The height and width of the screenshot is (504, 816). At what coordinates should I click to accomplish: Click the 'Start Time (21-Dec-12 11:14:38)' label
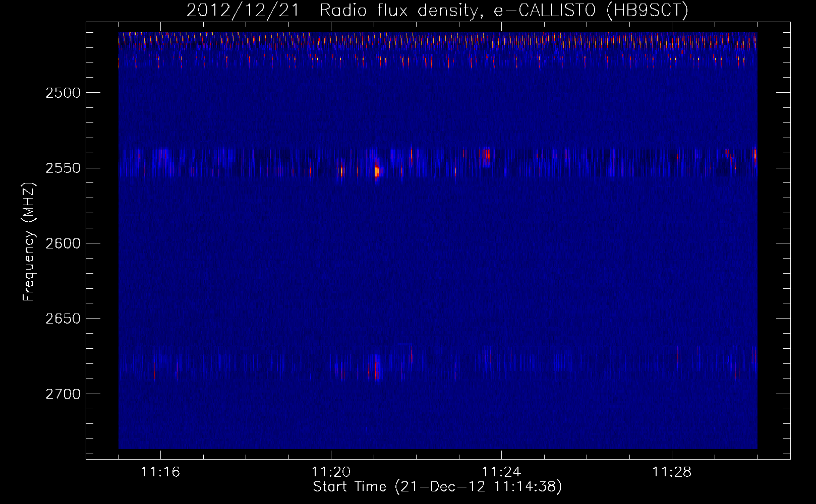tap(437, 487)
